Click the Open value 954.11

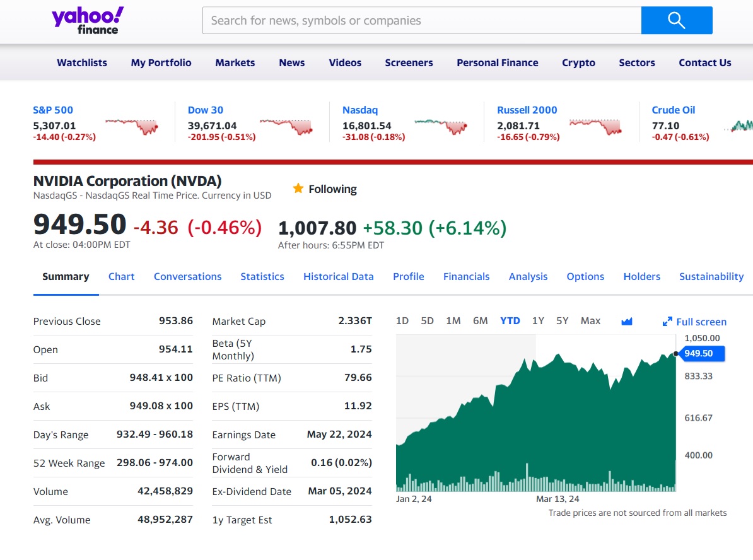[176, 349]
